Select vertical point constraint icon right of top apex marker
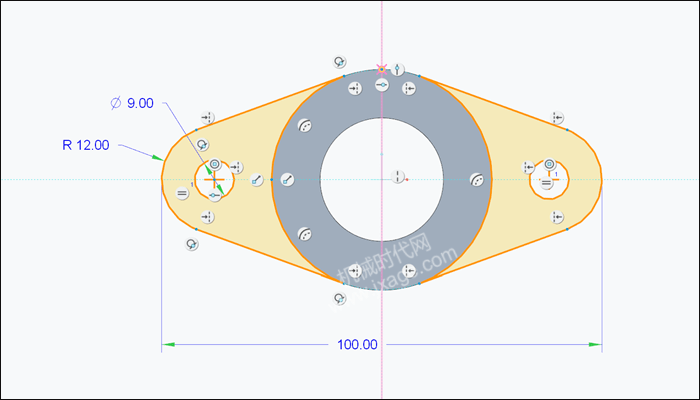The image size is (700, 400). 397,69
